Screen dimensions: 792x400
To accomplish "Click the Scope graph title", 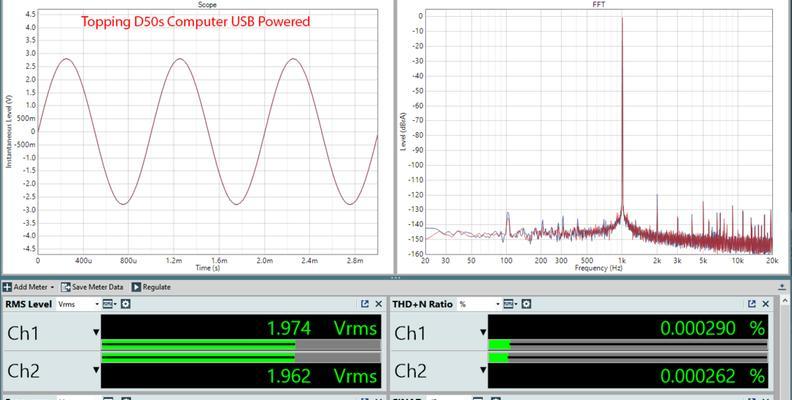I will pos(208,4).
